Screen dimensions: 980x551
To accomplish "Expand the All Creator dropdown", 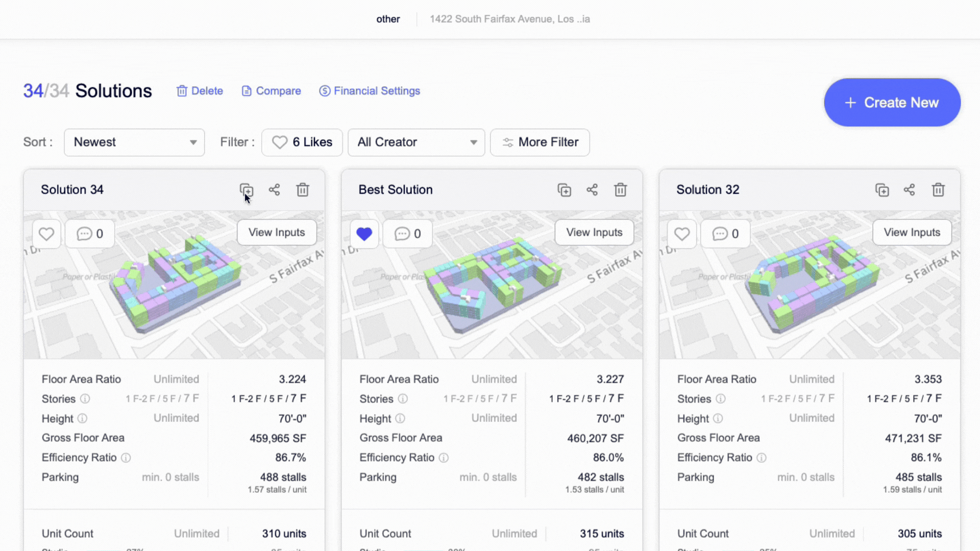I will tap(416, 142).
